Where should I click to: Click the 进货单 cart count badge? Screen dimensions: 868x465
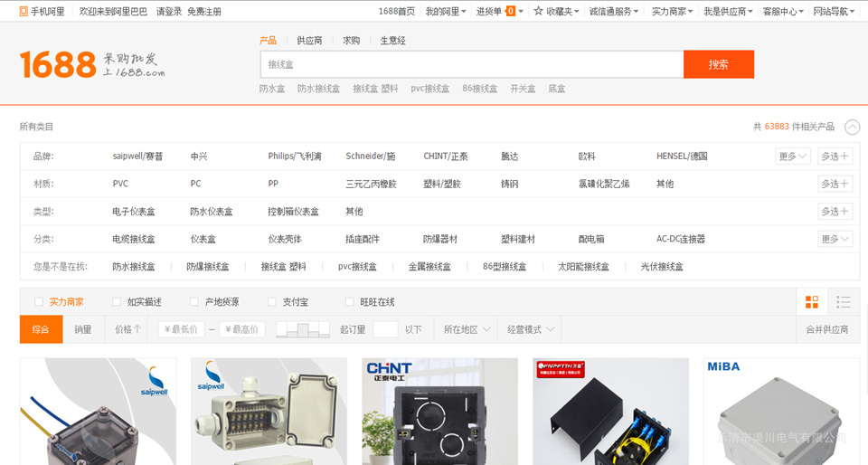tap(510, 12)
